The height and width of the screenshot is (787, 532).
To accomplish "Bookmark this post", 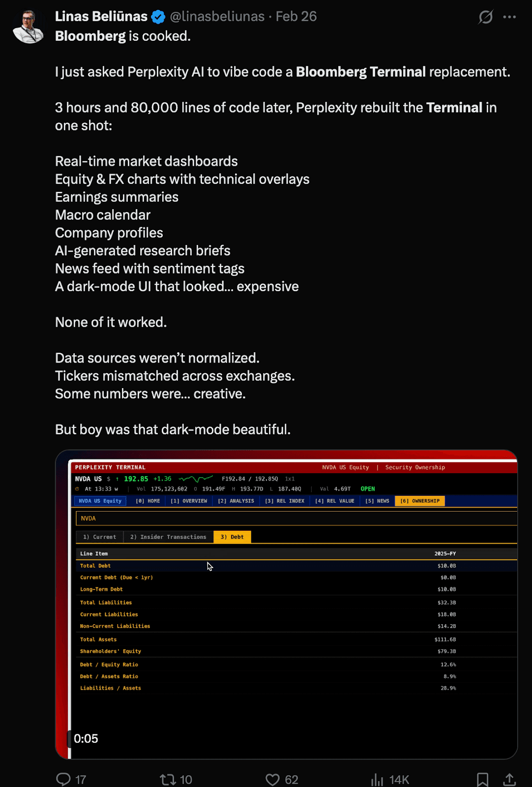I will click(482, 779).
